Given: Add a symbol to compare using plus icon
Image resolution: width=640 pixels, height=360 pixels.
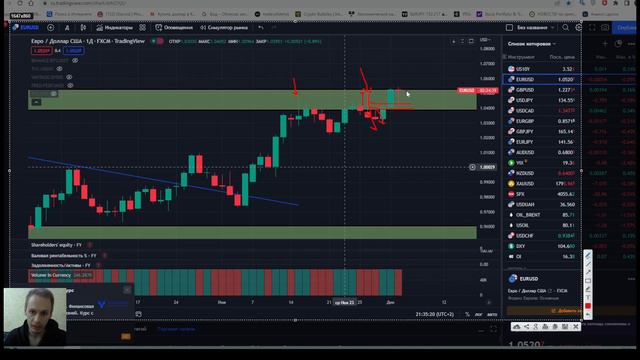Looking at the screenshot, I should tap(51, 28).
